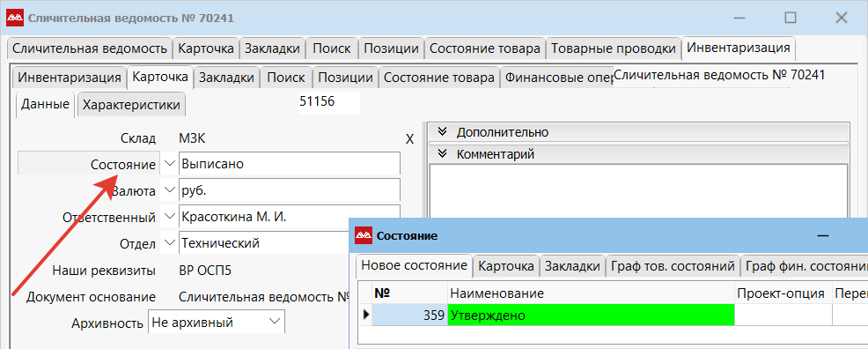
Task: Close the main Сличительная ведомость window
Action: (x=842, y=18)
